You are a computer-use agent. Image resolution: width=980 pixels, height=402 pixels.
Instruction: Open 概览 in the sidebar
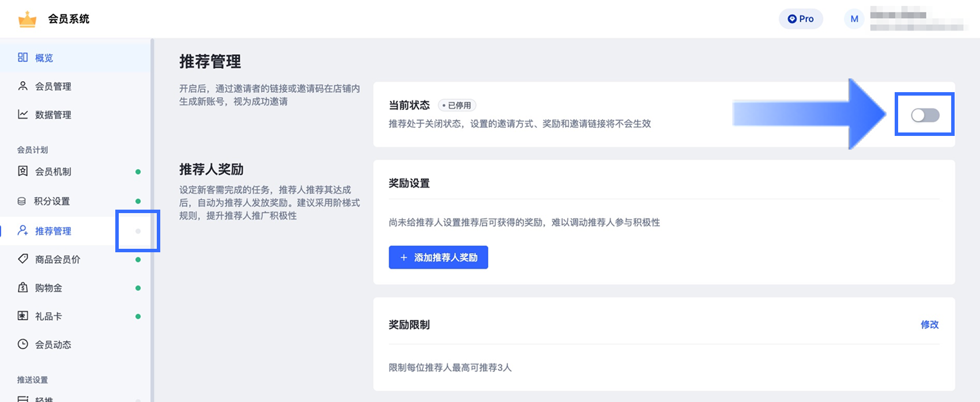pos(75,58)
